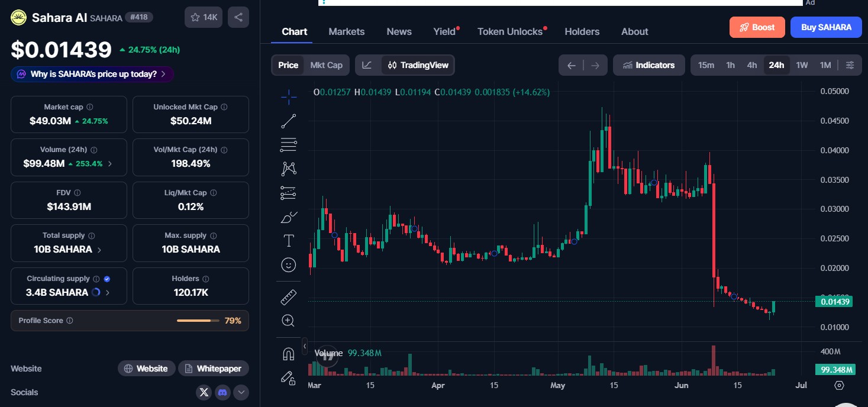Open the X social link

(x=204, y=392)
